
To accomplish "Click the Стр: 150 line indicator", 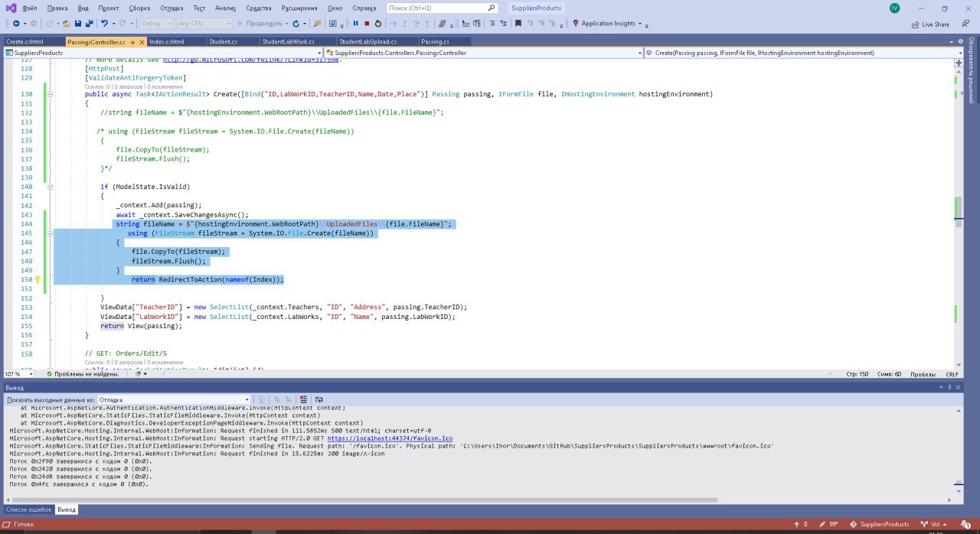I will 857,374.
